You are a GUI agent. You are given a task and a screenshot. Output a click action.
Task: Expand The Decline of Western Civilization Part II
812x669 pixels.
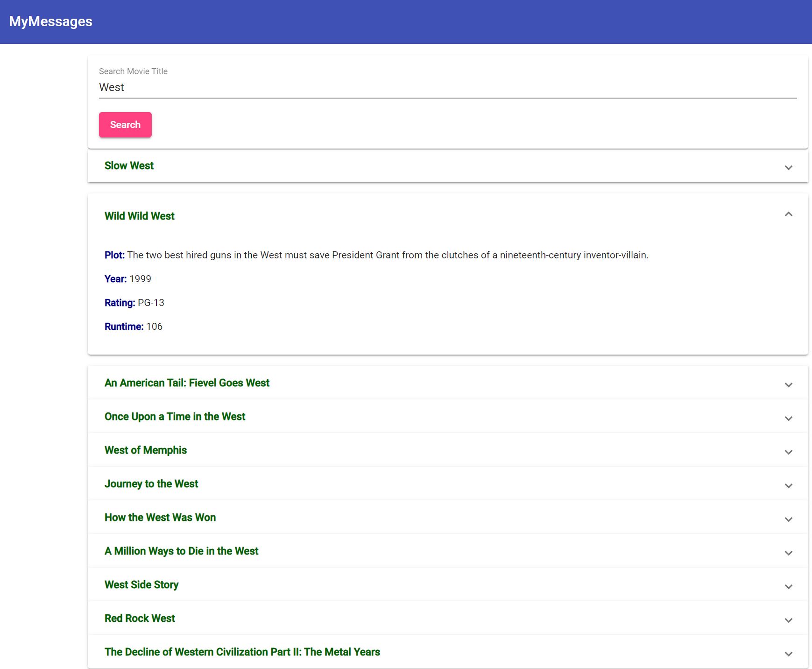tap(789, 654)
